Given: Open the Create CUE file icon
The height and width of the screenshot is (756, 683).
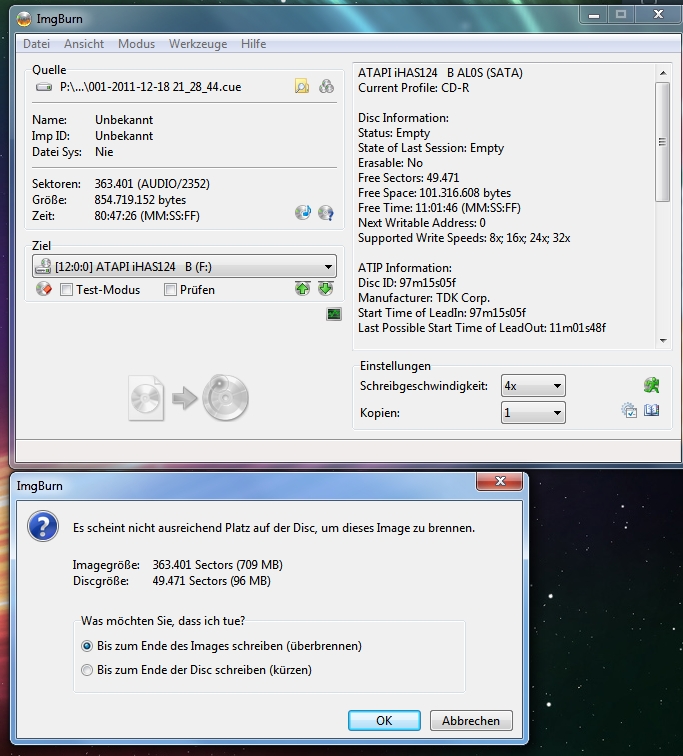Looking at the screenshot, I should [326, 87].
